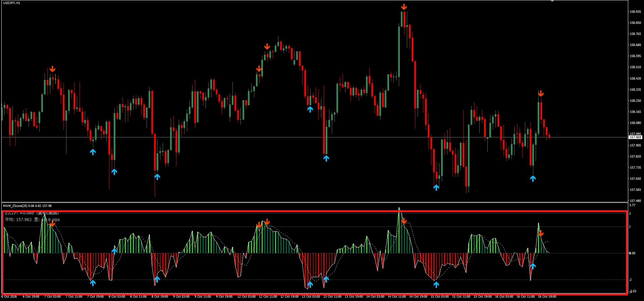Click the 158.420 price axis label
The width and height of the screenshot is (644, 301).
coord(636,79)
